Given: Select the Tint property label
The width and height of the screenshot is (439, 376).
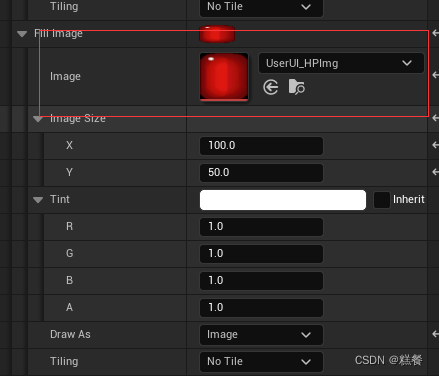Looking at the screenshot, I should click(x=60, y=199).
